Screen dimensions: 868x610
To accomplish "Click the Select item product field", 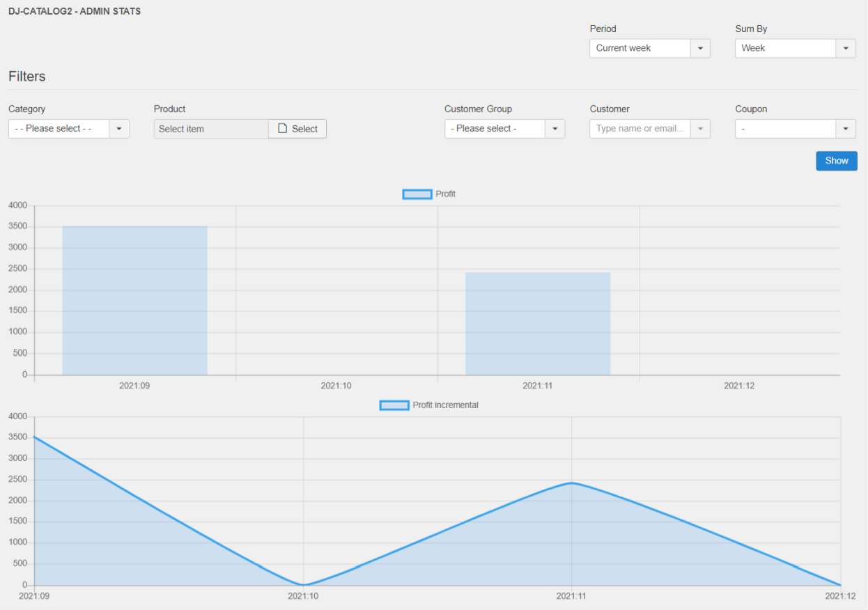I will pos(211,129).
